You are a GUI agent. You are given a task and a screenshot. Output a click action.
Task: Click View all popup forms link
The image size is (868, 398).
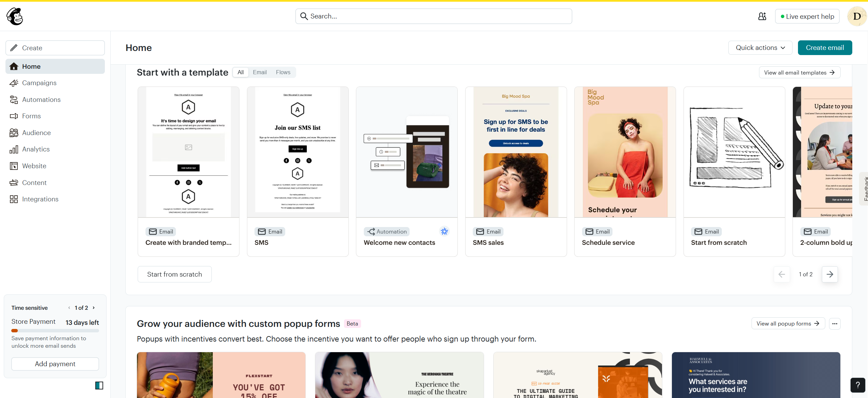(788, 323)
